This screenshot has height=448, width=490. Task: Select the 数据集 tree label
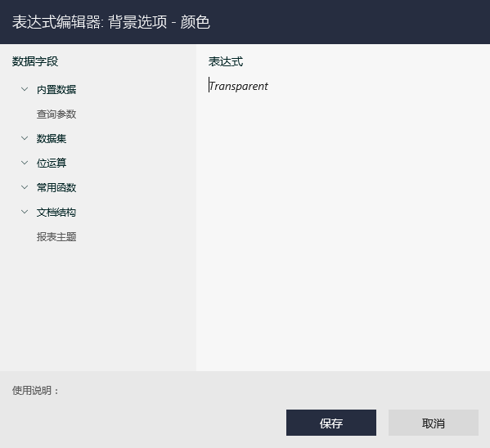coord(52,138)
